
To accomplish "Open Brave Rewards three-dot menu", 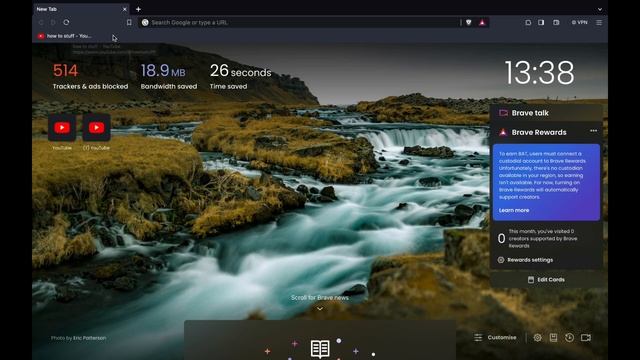I will point(593,131).
